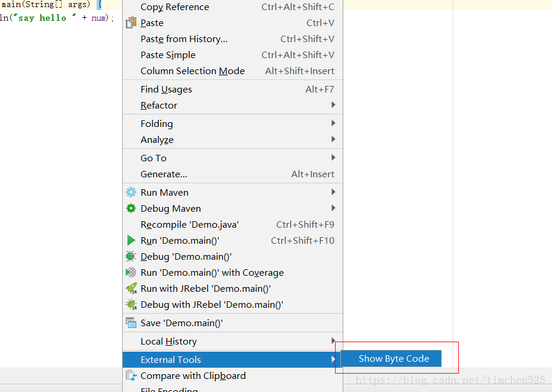Select Debug 'Demo.main()'
The width and height of the screenshot is (552, 392).
click(232, 257)
